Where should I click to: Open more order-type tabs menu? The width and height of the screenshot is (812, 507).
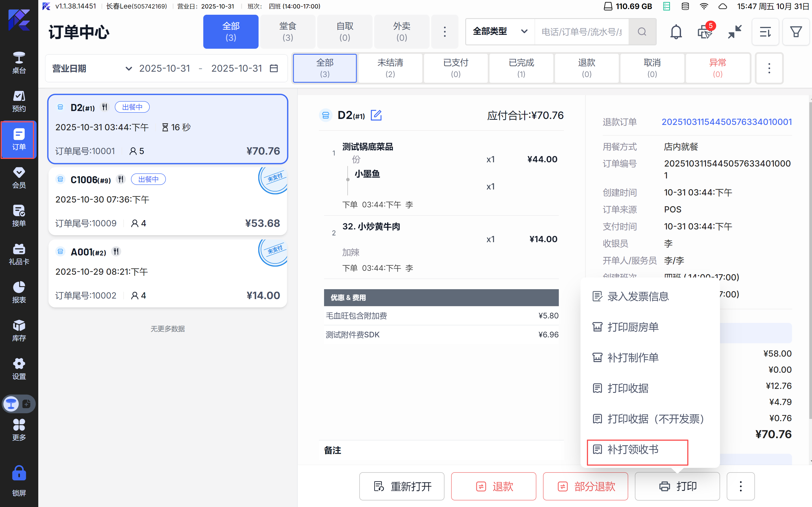pyautogui.click(x=445, y=32)
